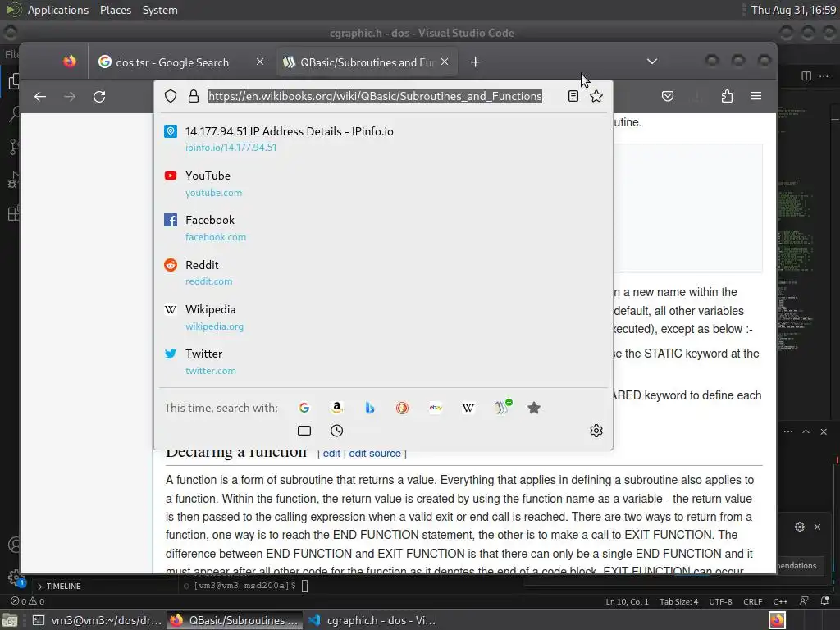This screenshot has height=630, width=840.
Task: Reload the page in Firefox
Action: [x=99, y=97]
